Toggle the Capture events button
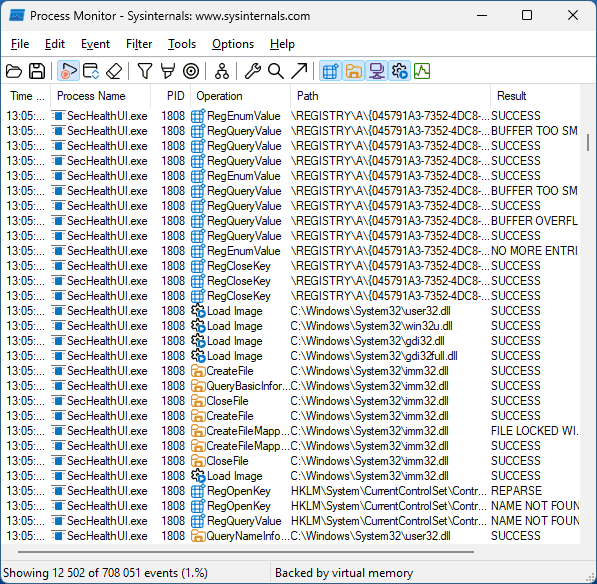The image size is (597, 584). [68, 71]
